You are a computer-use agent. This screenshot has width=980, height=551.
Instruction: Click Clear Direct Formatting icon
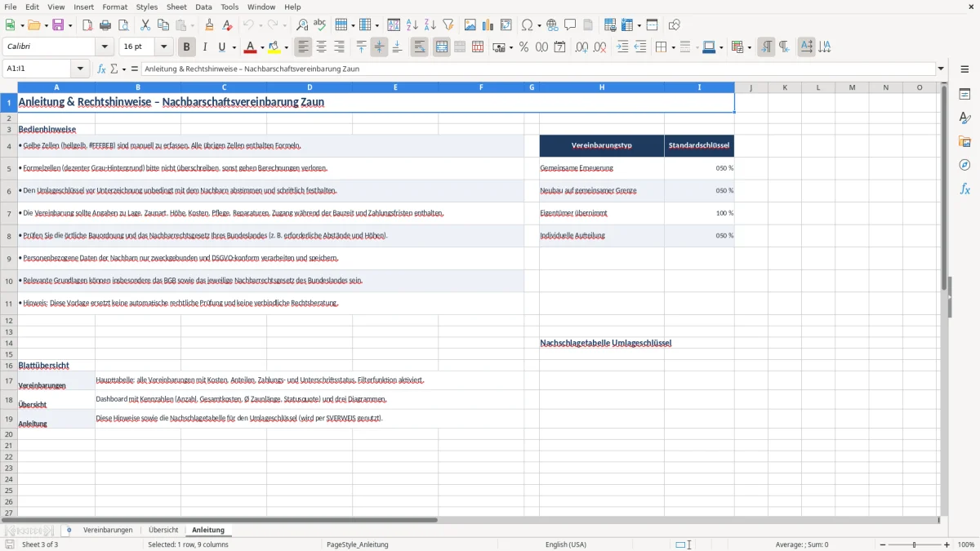(228, 25)
